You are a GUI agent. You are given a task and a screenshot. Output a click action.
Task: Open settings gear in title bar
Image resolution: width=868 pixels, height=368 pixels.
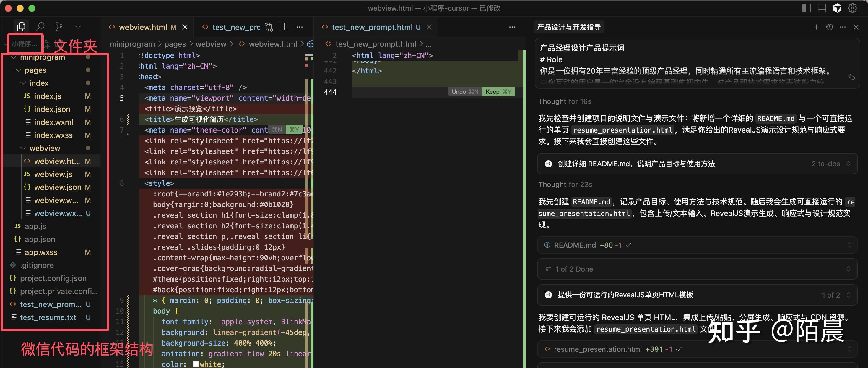[x=853, y=8]
